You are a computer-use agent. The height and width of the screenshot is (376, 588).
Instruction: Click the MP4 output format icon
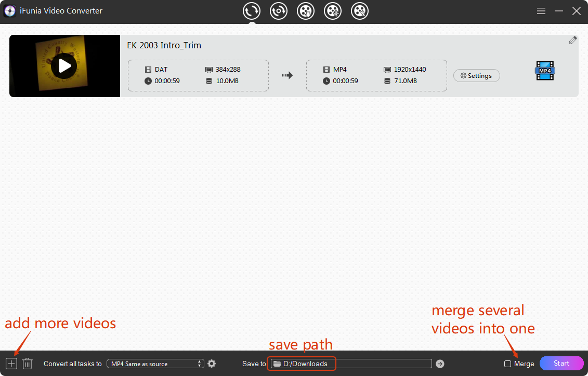click(544, 71)
